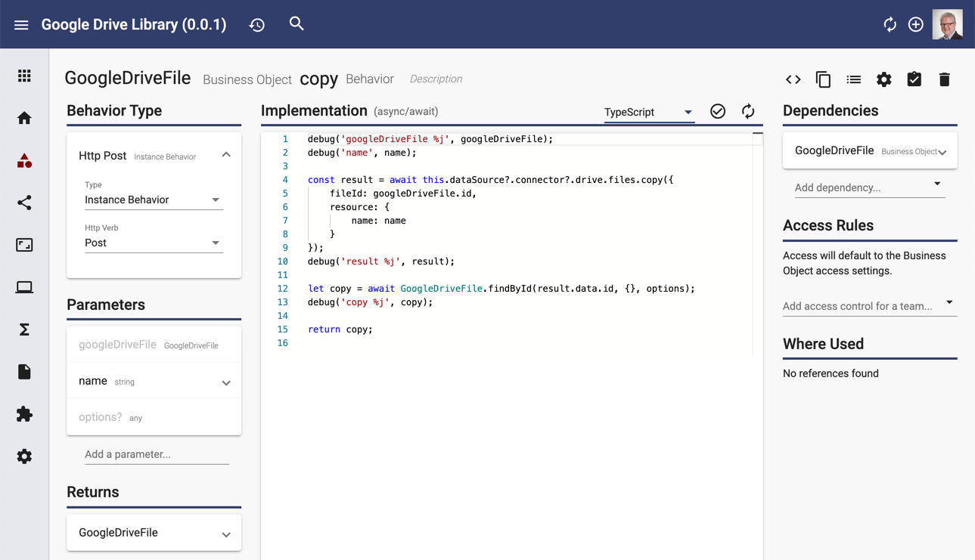Click the copy behavior name

pos(318,79)
